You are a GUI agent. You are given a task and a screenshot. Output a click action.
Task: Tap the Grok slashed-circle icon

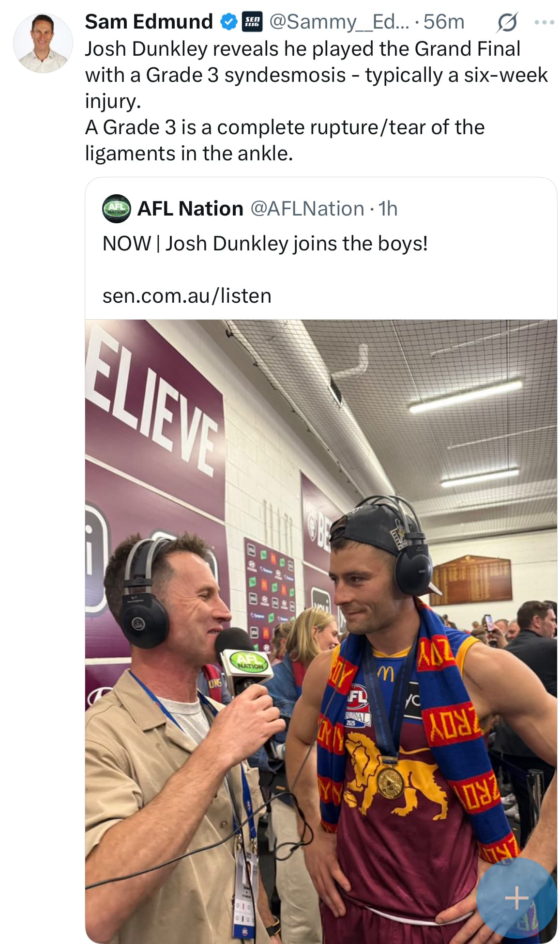[x=506, y=22]
